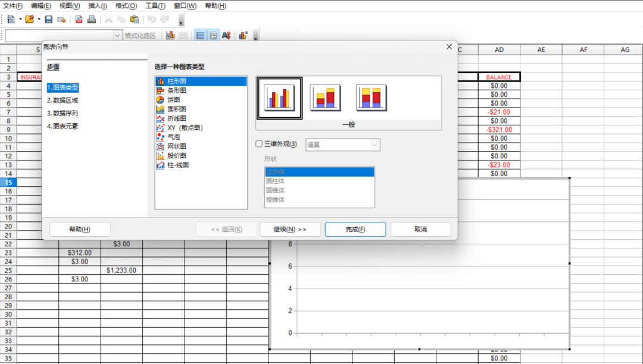The image size is (643, 364).
Task: Click column header AE
Action: point(541,49)
